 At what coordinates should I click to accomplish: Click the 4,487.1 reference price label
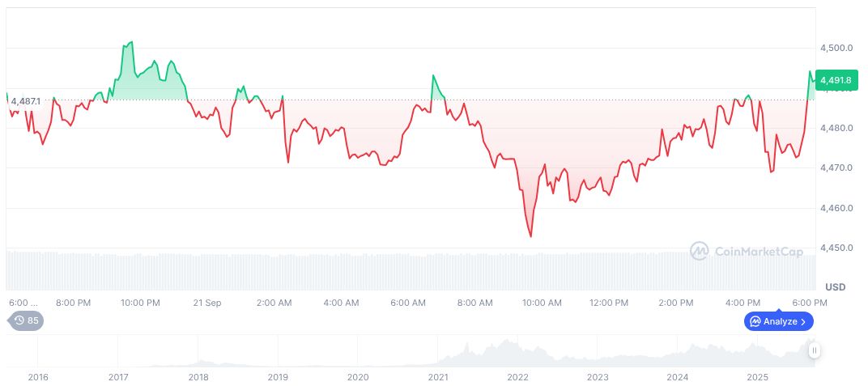point(25,101)
